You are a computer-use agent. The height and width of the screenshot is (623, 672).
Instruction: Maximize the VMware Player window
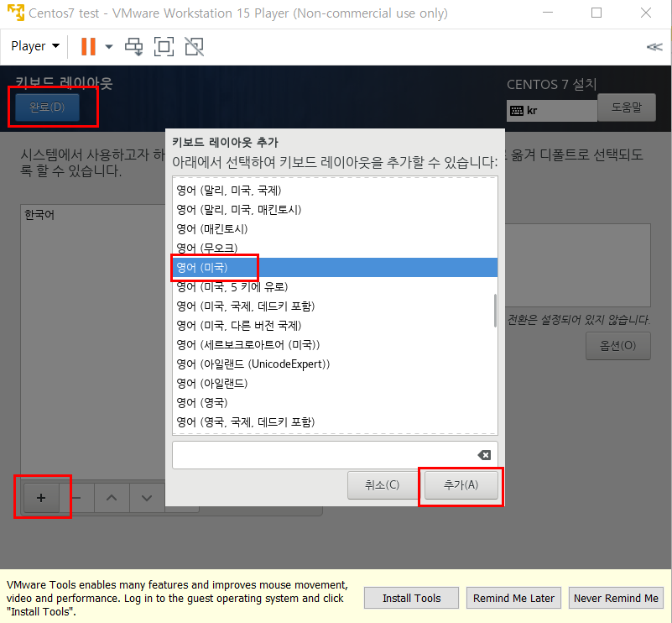tap(596, 13)
